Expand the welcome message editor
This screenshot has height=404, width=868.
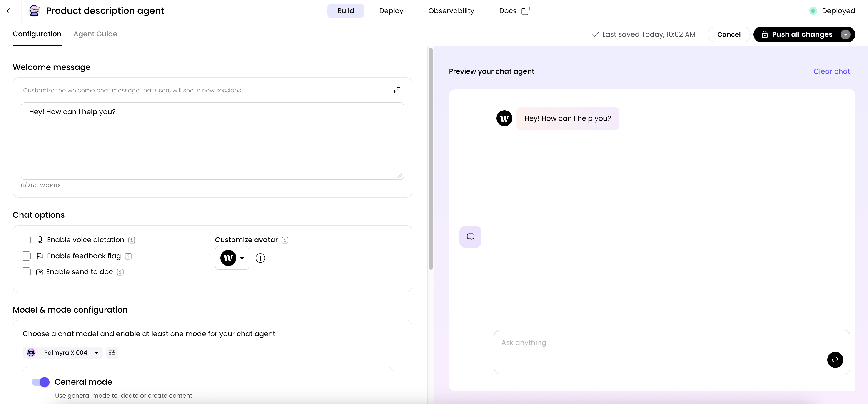tap(397, 90)
